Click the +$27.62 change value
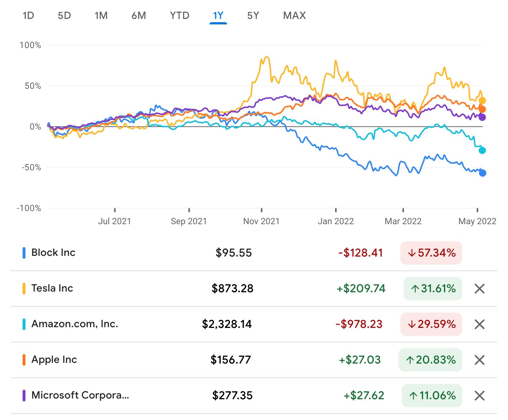508x420 pixels. [x=364, y=396]
